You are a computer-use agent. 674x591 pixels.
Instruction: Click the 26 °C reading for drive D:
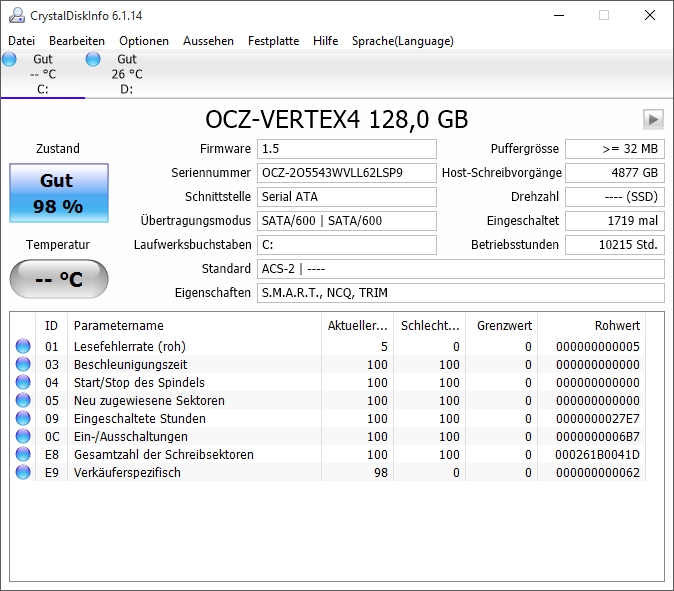click(127, 74)
